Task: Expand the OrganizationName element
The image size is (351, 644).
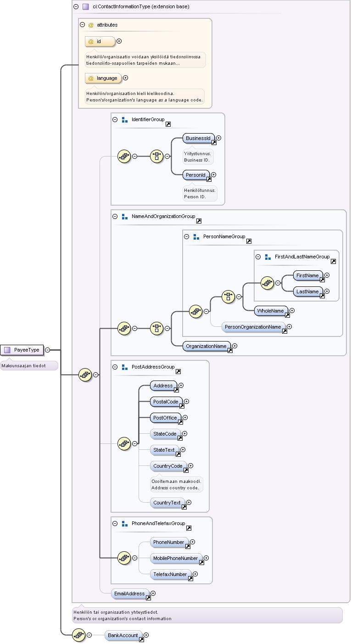Action: pyautogui.click(x=235, y=346)
